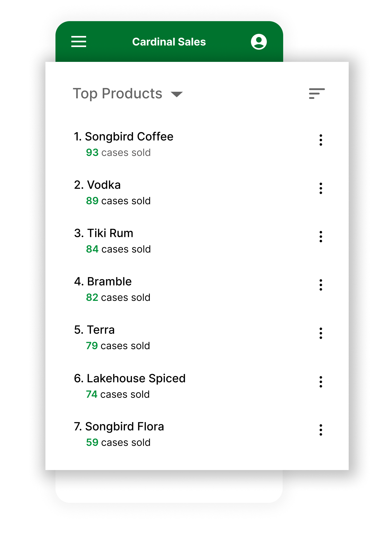Open the user profile icon
Screen dimensions: 392x543
tap(259, 42)
